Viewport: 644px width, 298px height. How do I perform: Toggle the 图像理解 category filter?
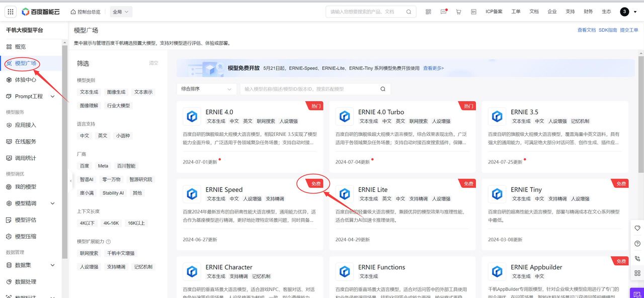click(89, 106)
